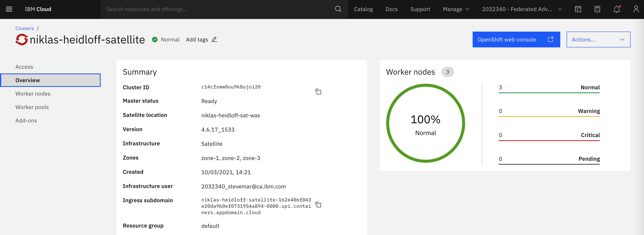Click the 100% Normal donut chart

425,123
